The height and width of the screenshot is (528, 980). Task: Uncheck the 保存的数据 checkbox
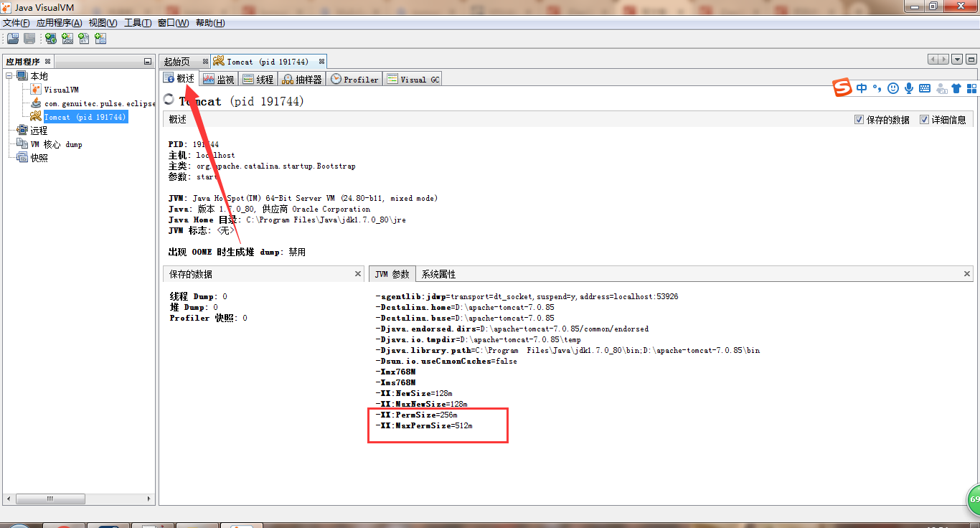coord(859,119)
